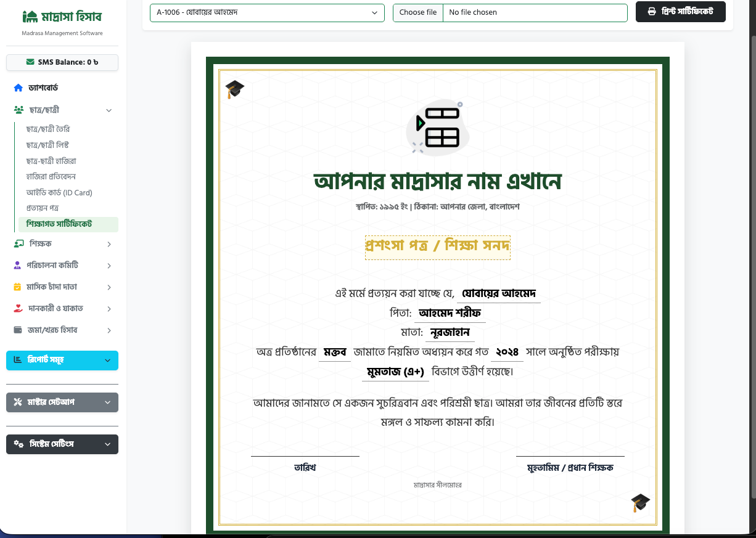Click the printer icon in print certificate button

click(652, 12)
